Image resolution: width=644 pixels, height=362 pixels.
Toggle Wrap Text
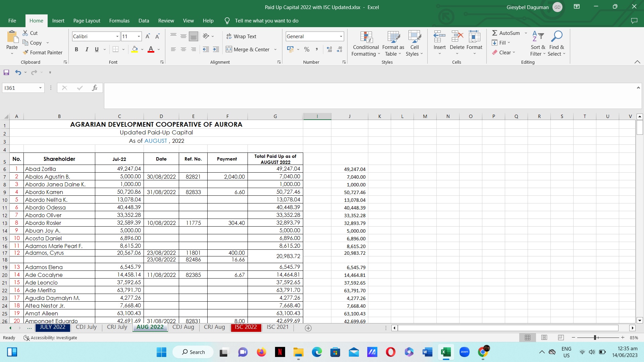click(241, 37)
